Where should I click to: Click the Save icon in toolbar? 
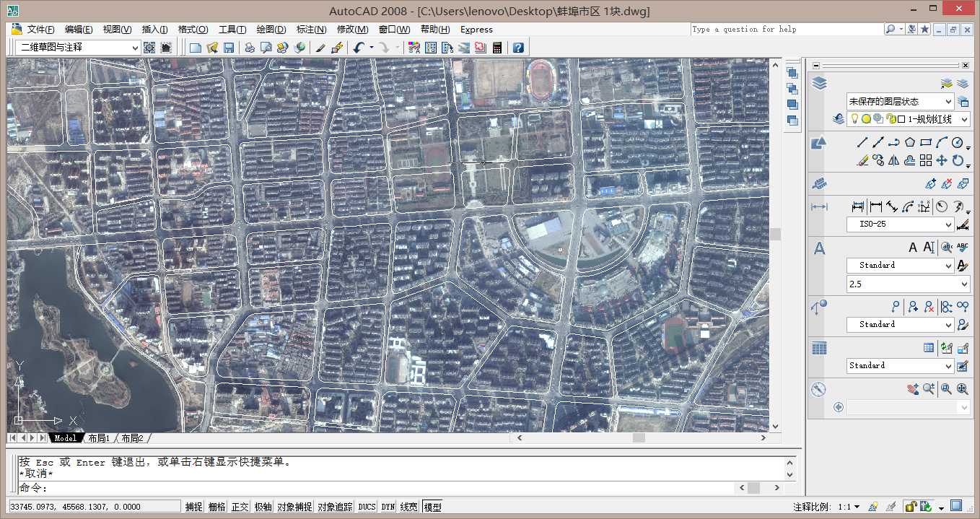click(x=229, y=48)
